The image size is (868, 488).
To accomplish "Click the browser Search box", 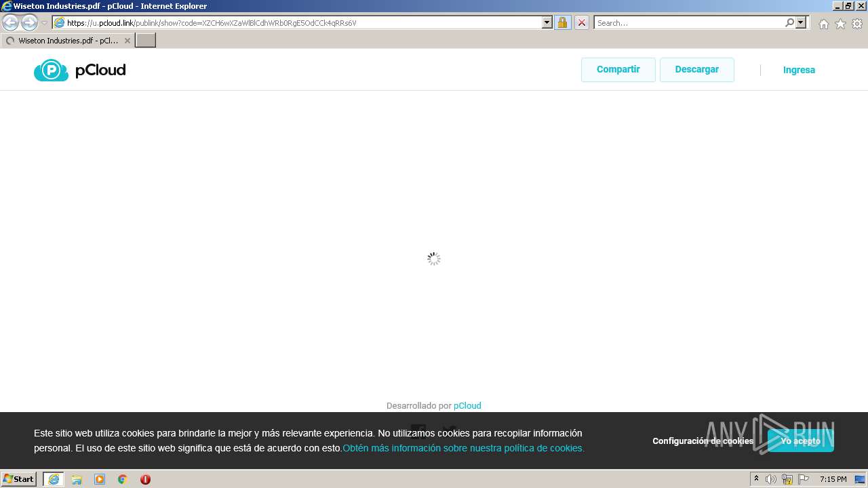I will 690,23.
